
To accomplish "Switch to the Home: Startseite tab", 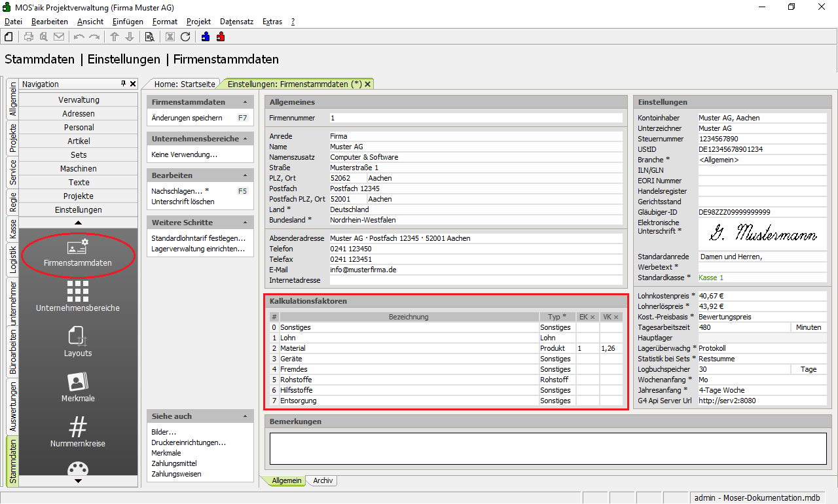I will tap(185, 84).
